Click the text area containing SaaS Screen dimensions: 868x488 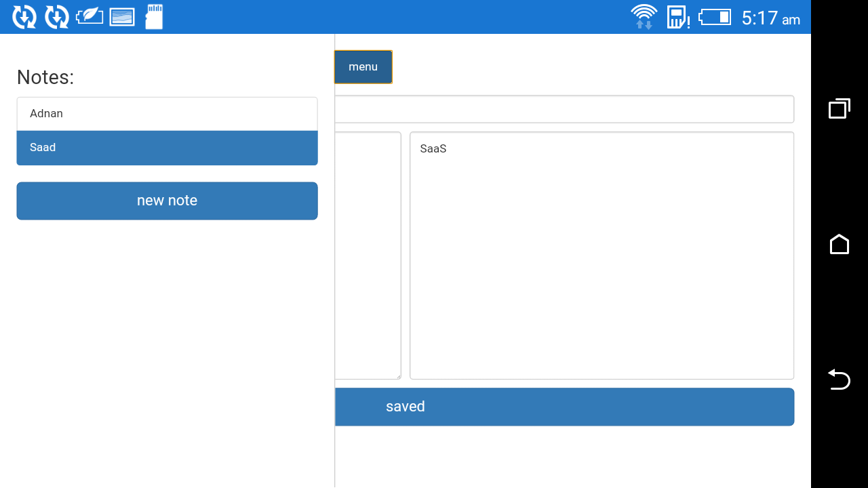click(601, 256)
